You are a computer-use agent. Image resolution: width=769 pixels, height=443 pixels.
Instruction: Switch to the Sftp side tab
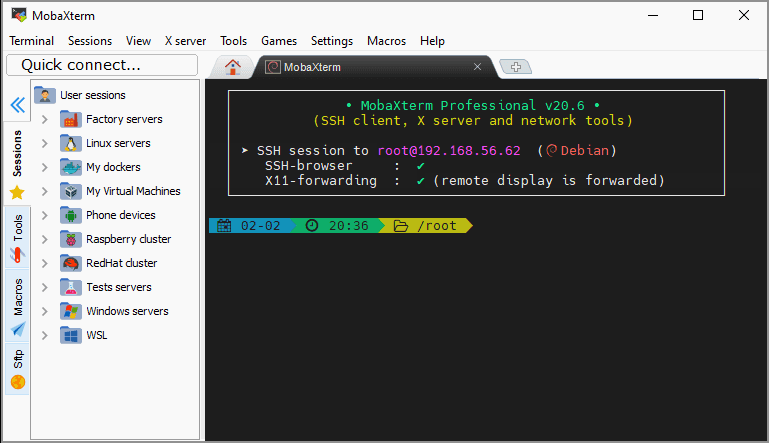pyautogui.click(x=17, y=367)
